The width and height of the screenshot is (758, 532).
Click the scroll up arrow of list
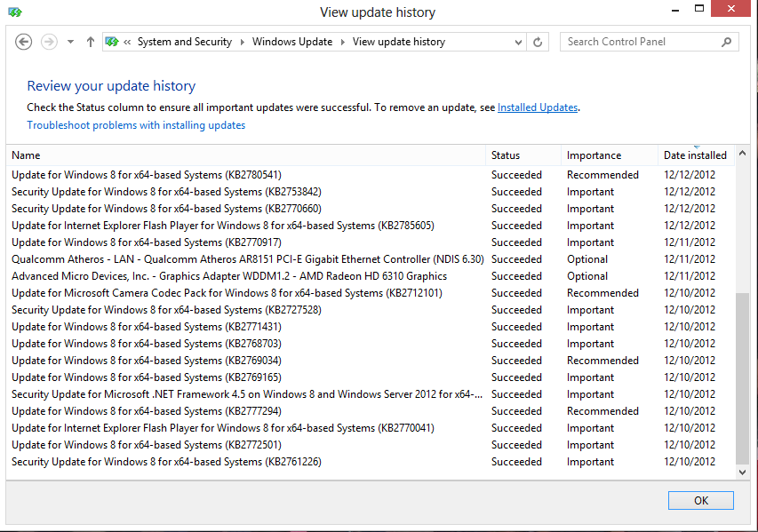pos(742,153)
